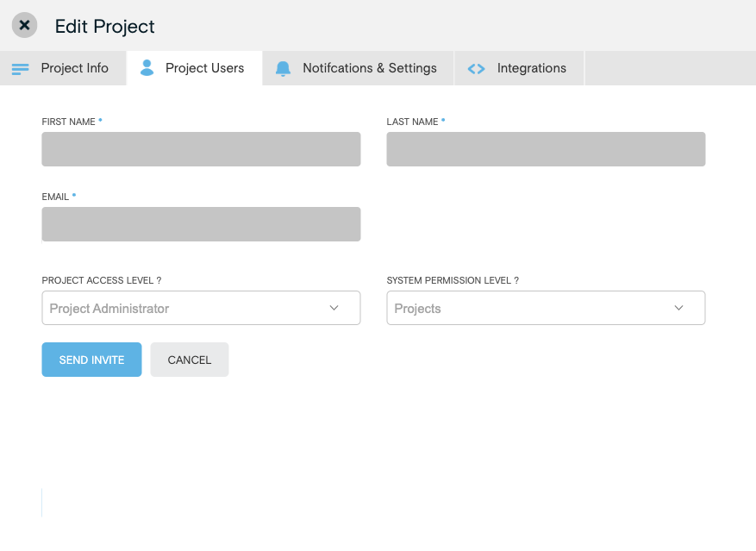This screenshot has height=551, width=756.
Task: Click the FIRST NAME label
Action: (68, 122)
